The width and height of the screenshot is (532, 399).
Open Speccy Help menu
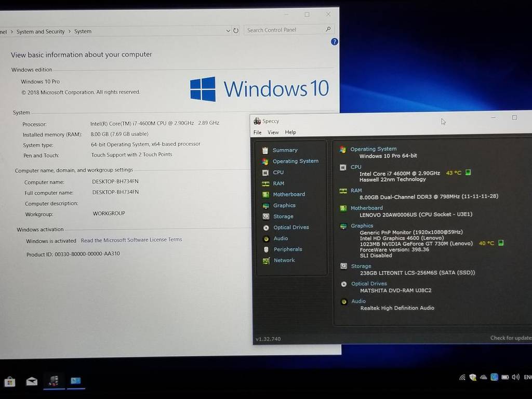tap(290, 132)
